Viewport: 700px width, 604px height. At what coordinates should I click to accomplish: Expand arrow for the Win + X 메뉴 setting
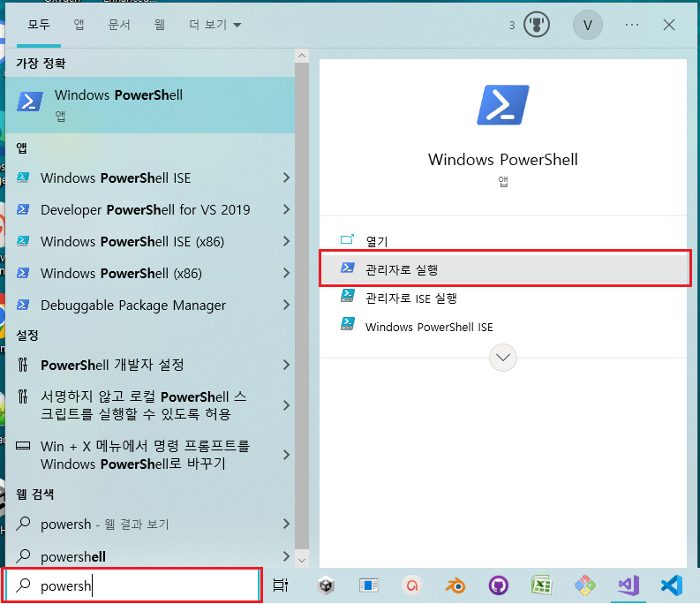(x=286, y=455)
